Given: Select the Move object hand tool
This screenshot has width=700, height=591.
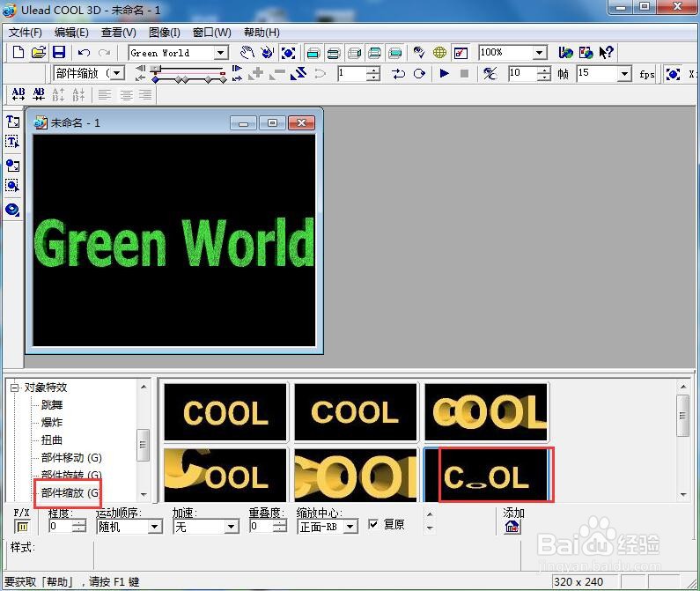Looking at the screenshot, I should pyautogui.click(x=247, y=53).
